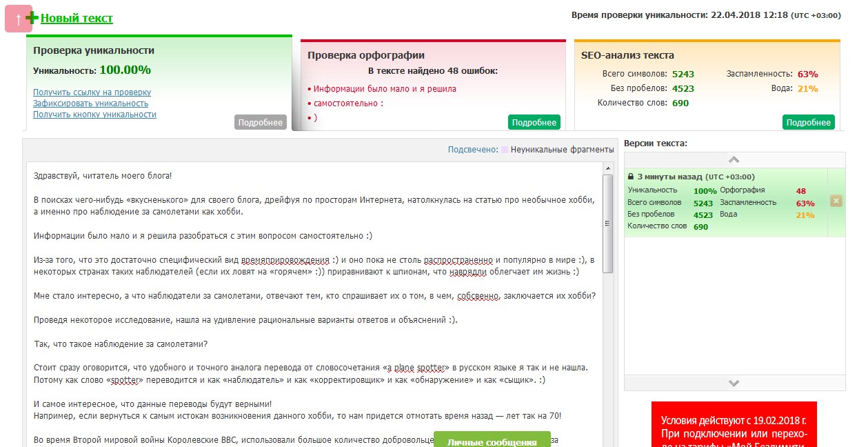The width and height of the screenshot is (868, 447).
Task: Click the Время проверки уникальности timestamp
Action: click(x=706, y=15)
